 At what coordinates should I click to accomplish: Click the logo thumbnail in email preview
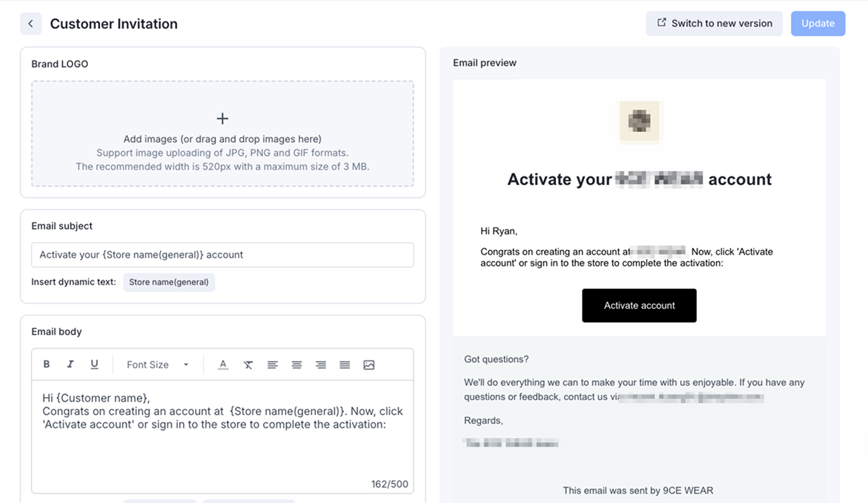tap(639, 121)
